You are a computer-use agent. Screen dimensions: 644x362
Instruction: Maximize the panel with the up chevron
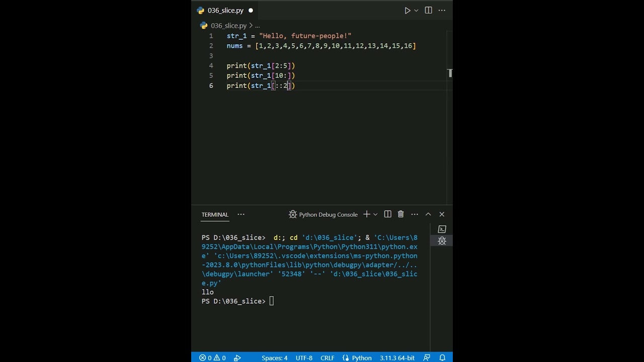click(x=428, y=214)
